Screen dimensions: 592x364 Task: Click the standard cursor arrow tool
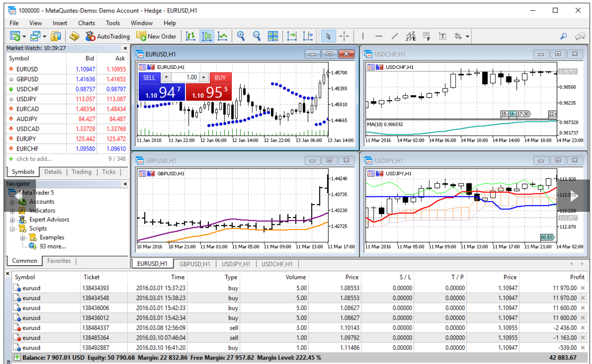[328, 36]
